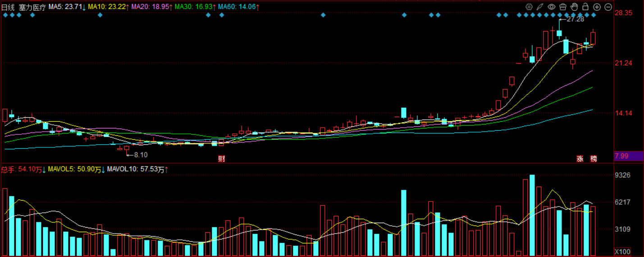Open the toolbox briefcase icon

[x=563, y=7]
